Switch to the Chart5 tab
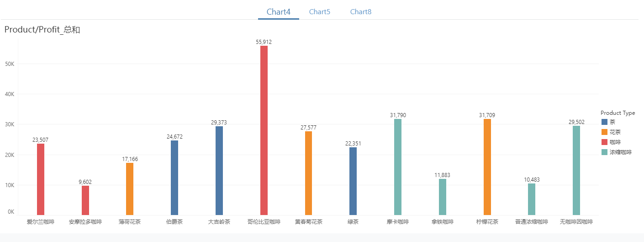Viewport: 644px width, 242px height. click(x=319, y=12)
